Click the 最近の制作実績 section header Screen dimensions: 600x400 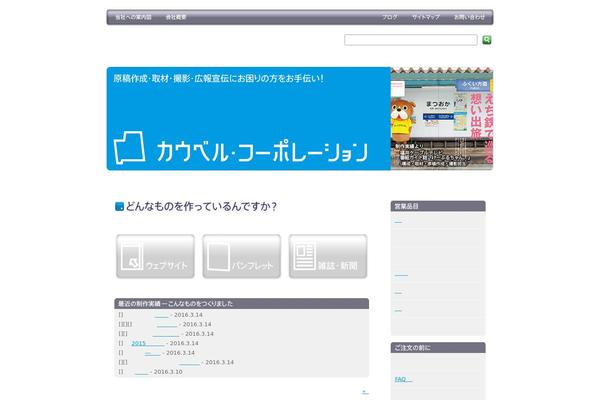click(241, 304)
